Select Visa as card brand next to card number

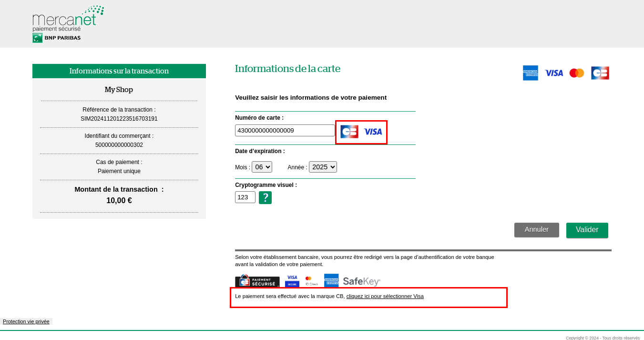click(373, 132)
